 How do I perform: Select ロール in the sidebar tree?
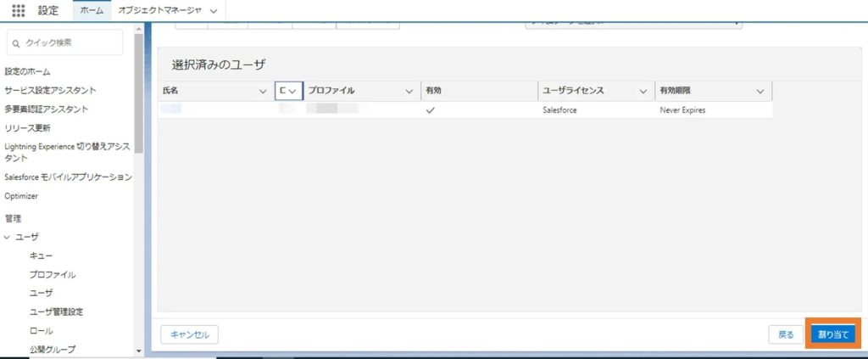41,331
